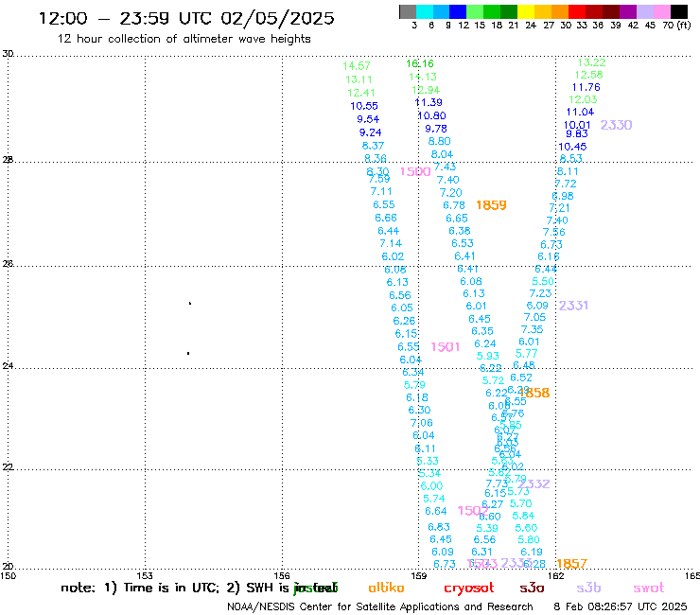The image size is (700, 615).
Task: Click the 153 longitude axis label
Action: (x=145, y=575)
